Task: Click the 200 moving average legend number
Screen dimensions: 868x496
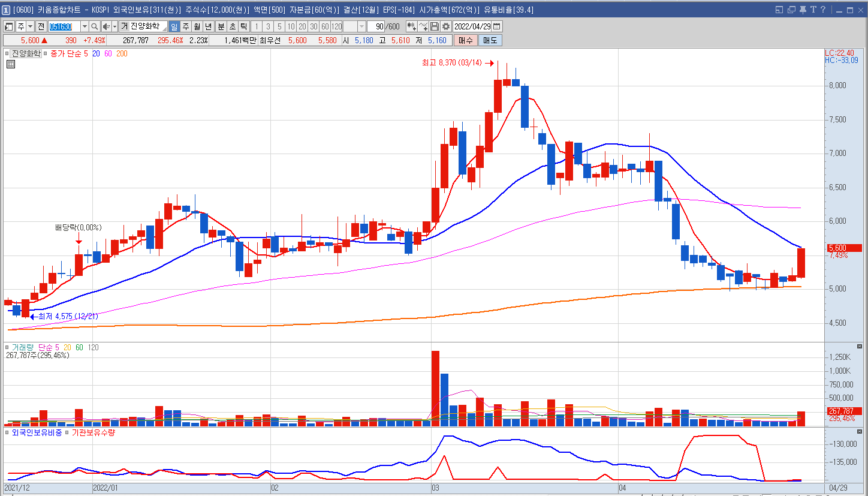Action: click(x=122, y=53)
